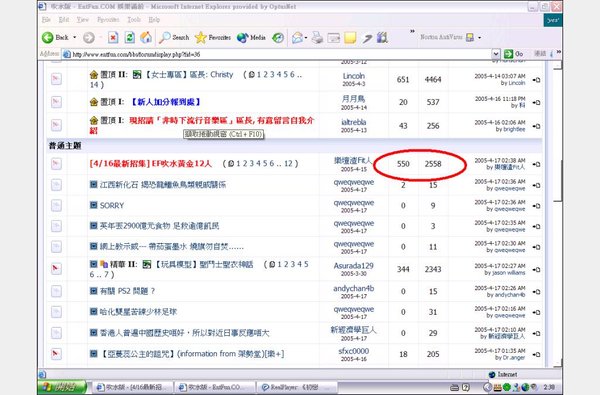This screenshot has height=395, width=600.
Task: Click folder icon on Lincoln thread row
Action: (56, 79)
